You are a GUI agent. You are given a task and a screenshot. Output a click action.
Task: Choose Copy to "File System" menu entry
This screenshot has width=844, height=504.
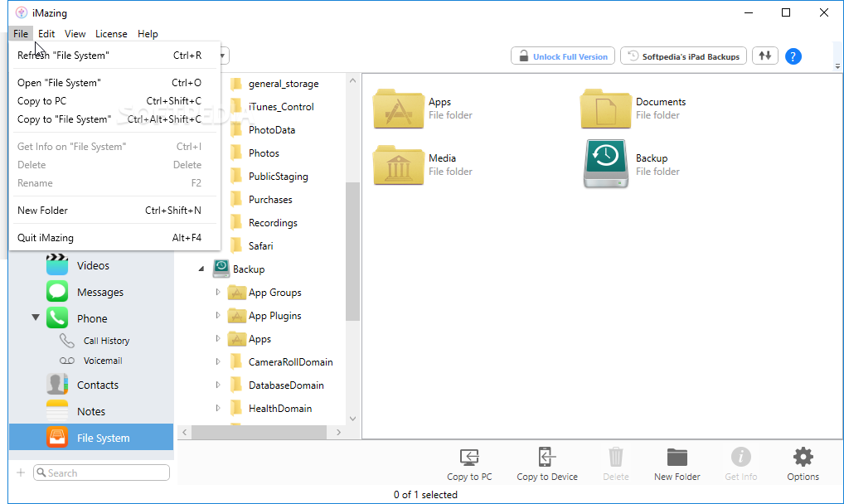pos(114,119)
